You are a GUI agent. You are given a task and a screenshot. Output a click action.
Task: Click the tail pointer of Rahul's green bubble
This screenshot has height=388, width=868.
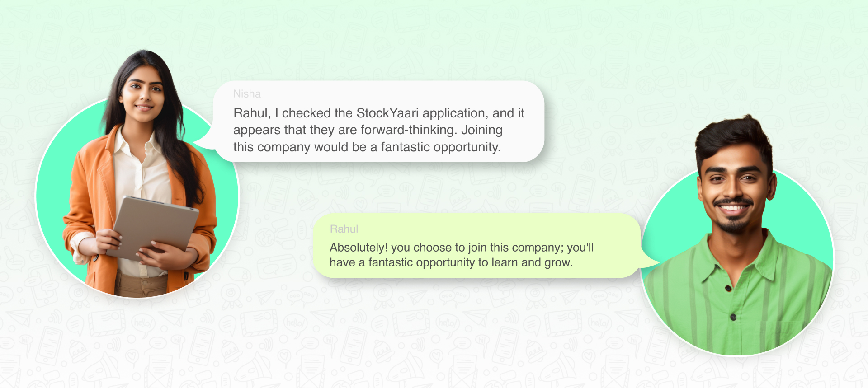(649, 258)
